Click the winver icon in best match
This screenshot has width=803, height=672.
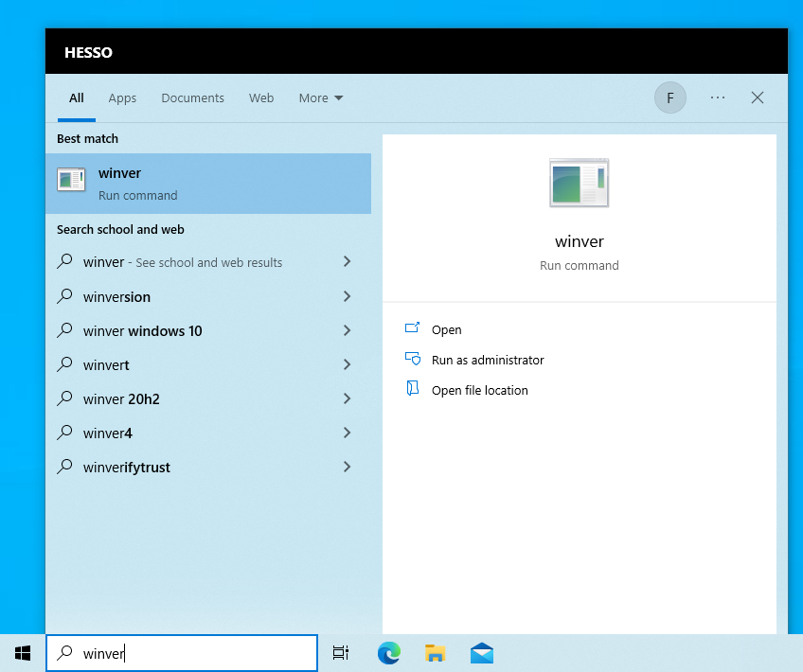pos(71,179)
